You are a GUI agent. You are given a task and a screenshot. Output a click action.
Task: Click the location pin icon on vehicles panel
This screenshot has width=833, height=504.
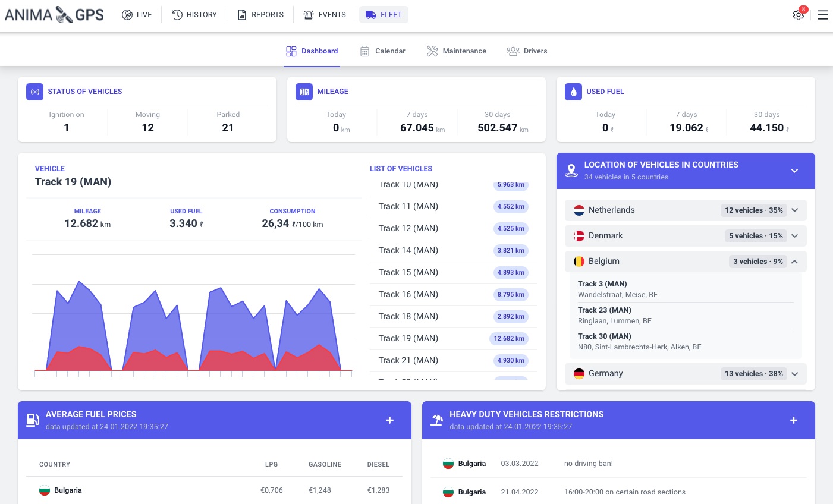coord(571,171)
